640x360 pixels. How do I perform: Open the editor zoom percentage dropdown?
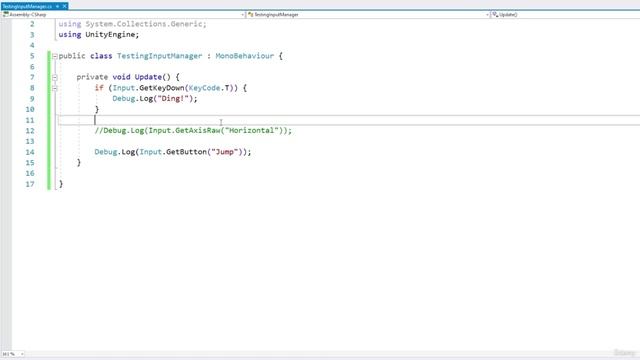(x=22, y=354)
